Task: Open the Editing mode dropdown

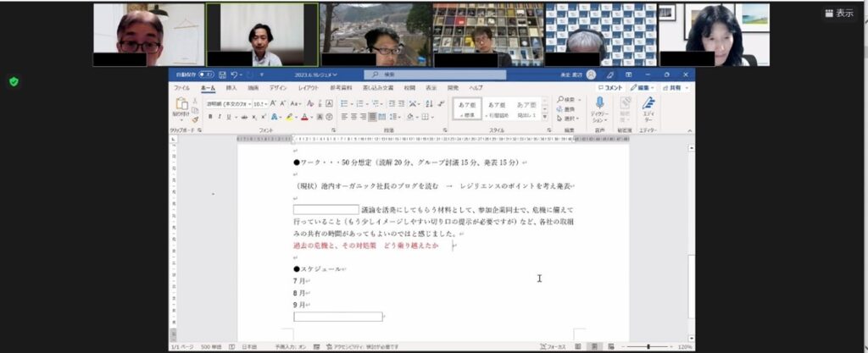Action: click(x=642, y=88)
